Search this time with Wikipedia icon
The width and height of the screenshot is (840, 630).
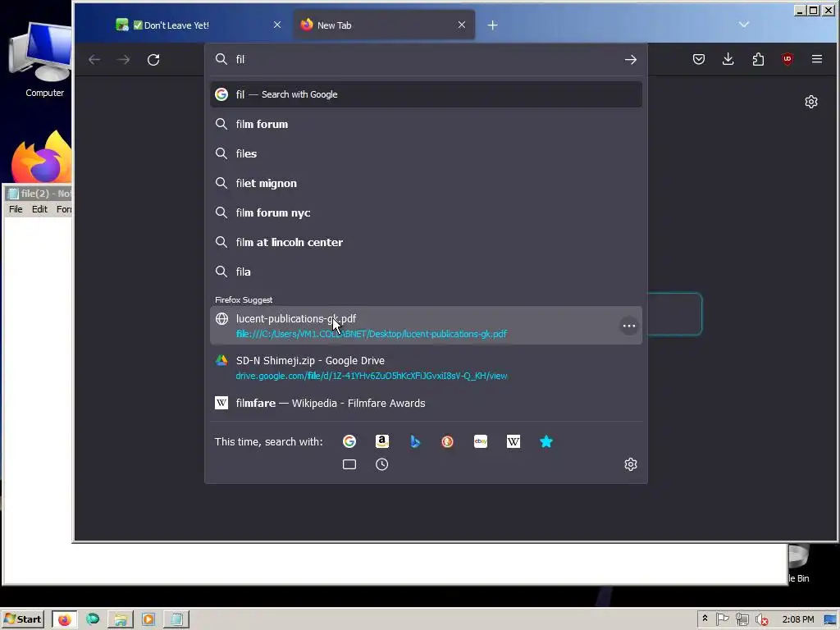[514, 441]
